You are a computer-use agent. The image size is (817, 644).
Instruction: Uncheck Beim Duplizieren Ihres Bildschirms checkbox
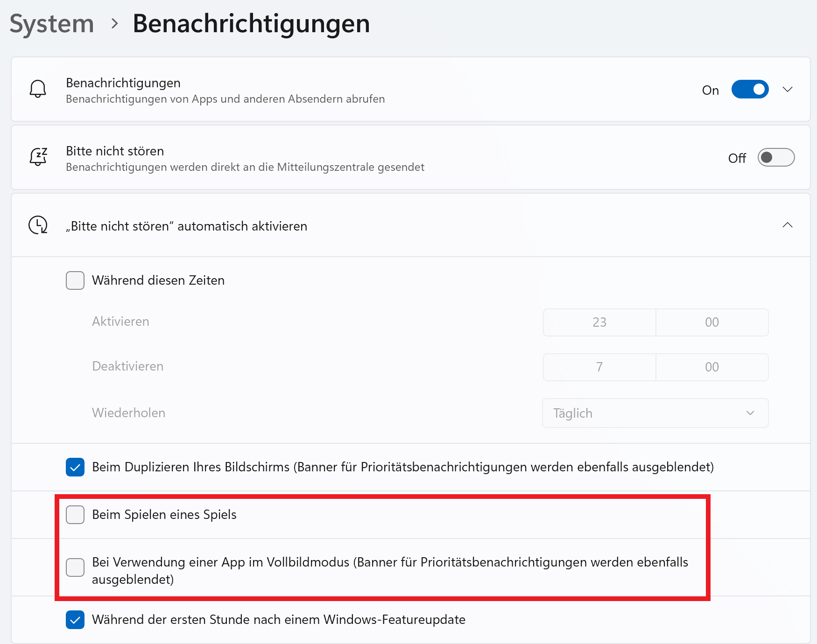[x=75, y=467]
